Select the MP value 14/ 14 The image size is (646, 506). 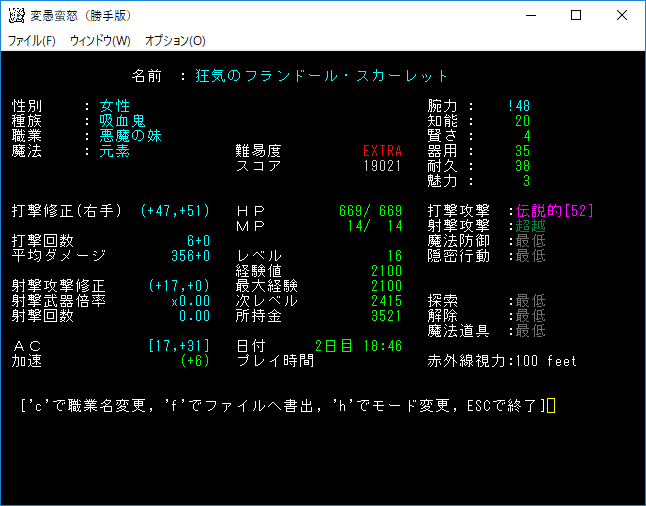(x=378, y=226)
